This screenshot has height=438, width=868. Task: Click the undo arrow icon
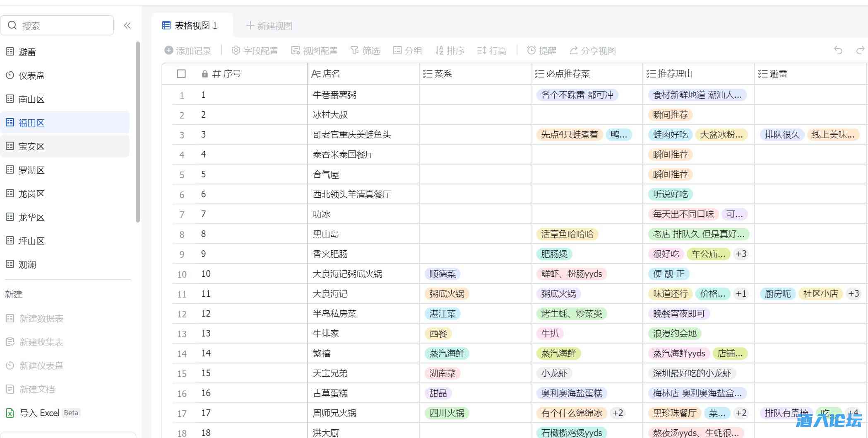838,51
